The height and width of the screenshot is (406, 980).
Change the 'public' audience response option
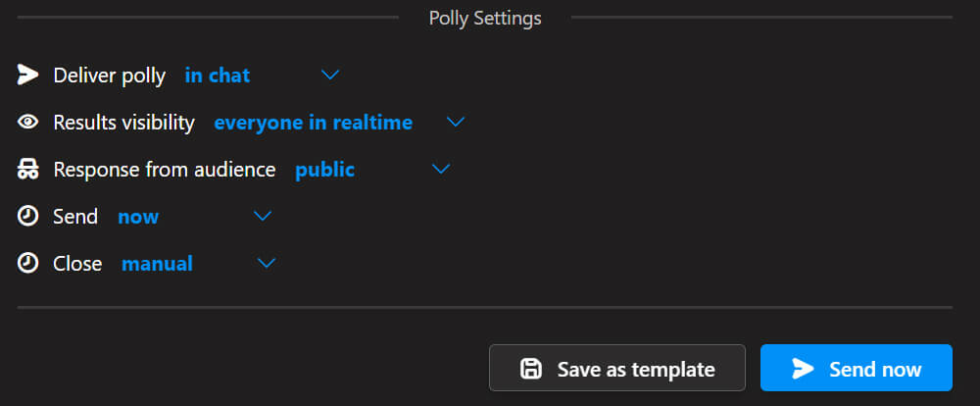coord(324,170)
